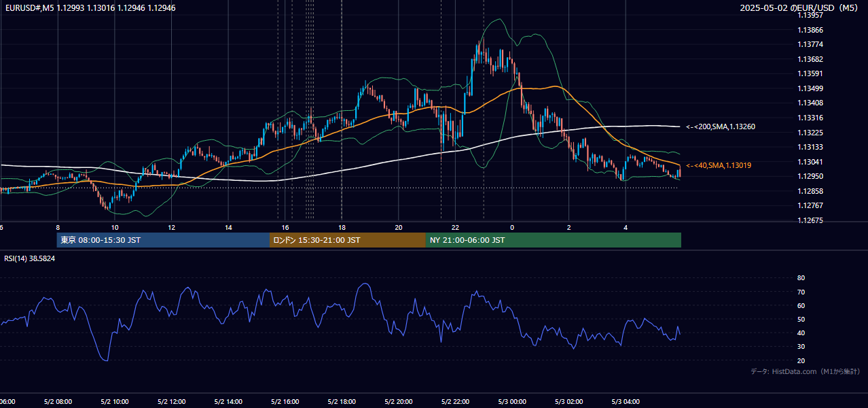Click RSI scale level 50
This screenshot has width=868, height=408.
tap(801, 319)
